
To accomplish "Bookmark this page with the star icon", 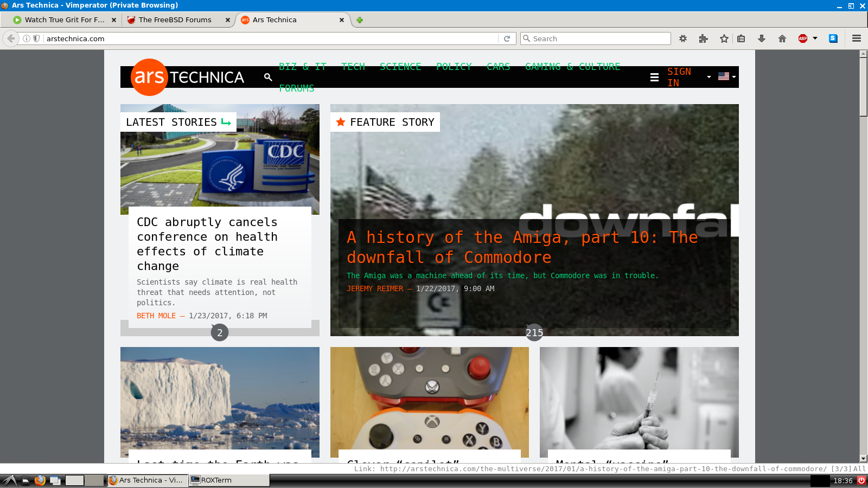I will coord(724,38).
